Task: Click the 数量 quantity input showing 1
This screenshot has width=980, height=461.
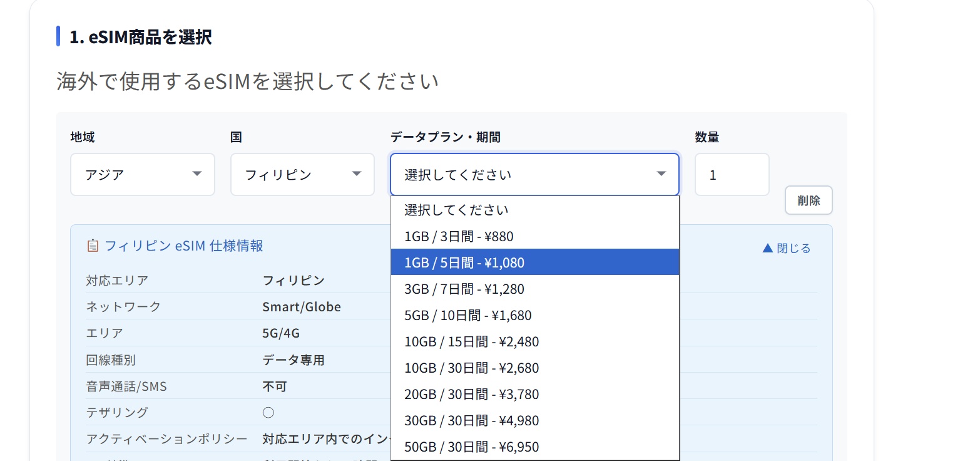Action: tap(732, 174)
